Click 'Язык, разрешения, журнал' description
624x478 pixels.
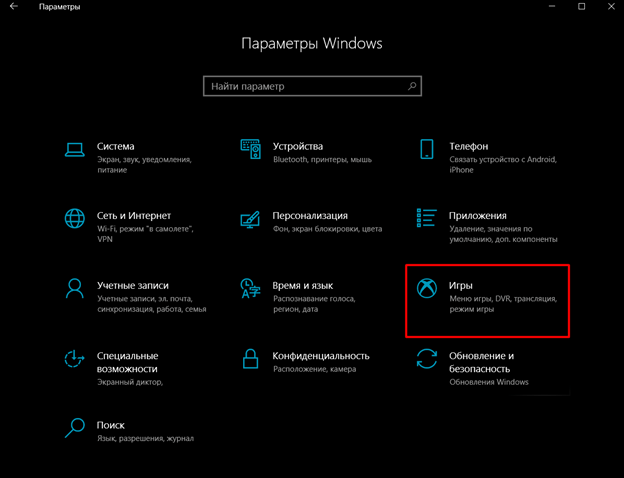pos(145,439)
